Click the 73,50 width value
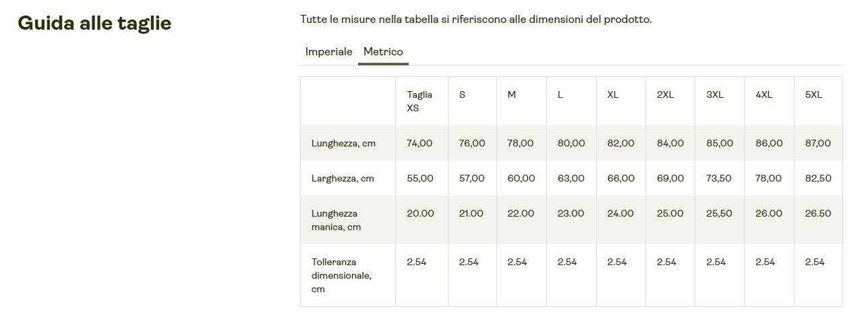Image resolution: width=868 pixels, height=334 pixels. tap(720, 179)
